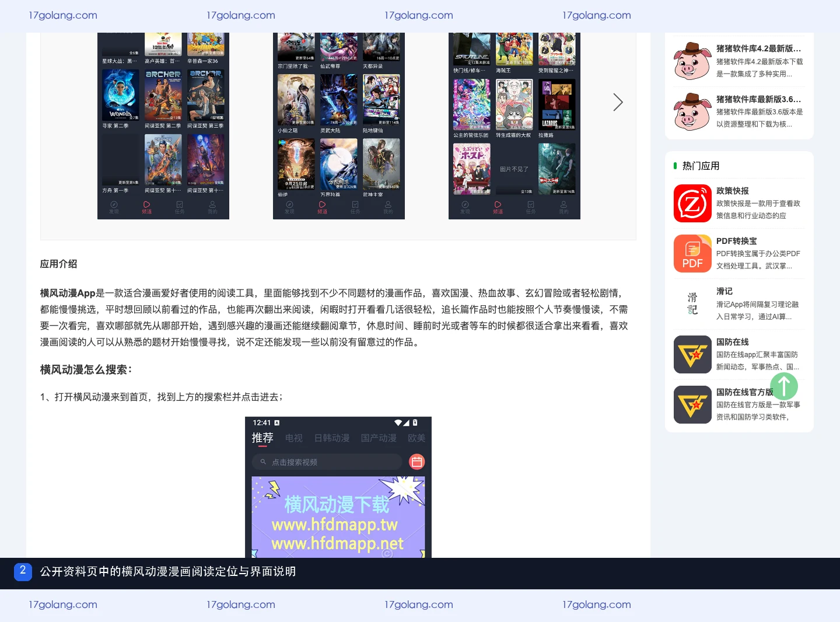Click the description 猪猪软件库最新版3.6版本是

point(759,118)
